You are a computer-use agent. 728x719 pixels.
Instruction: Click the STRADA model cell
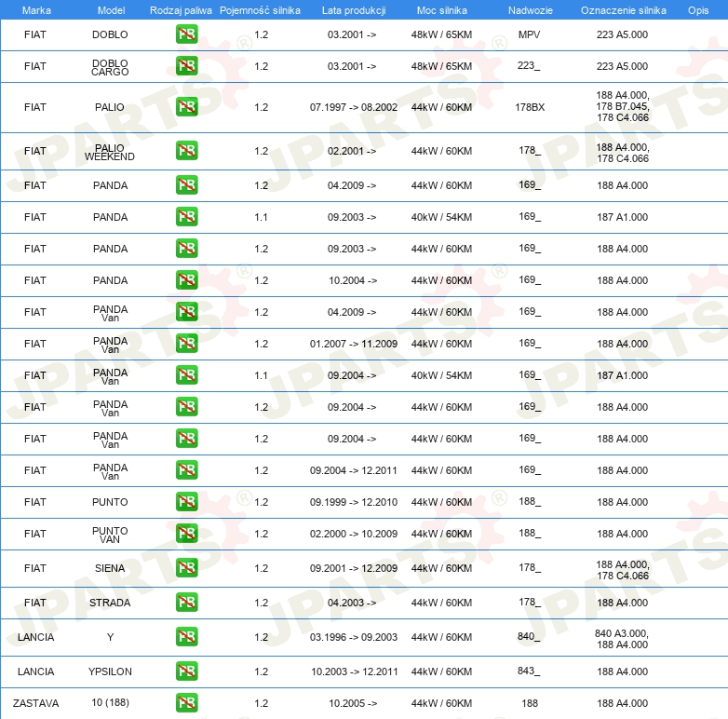(x=110, y=603)
